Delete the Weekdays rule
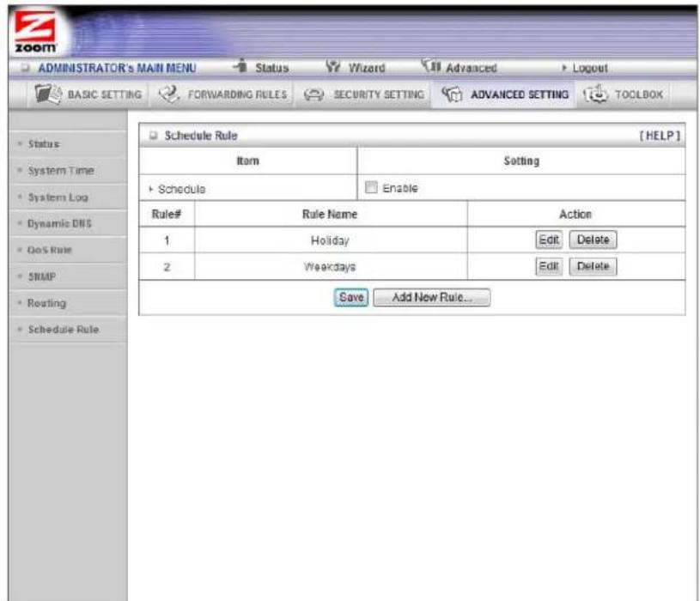The image size is (700, 601). (593, 266)
